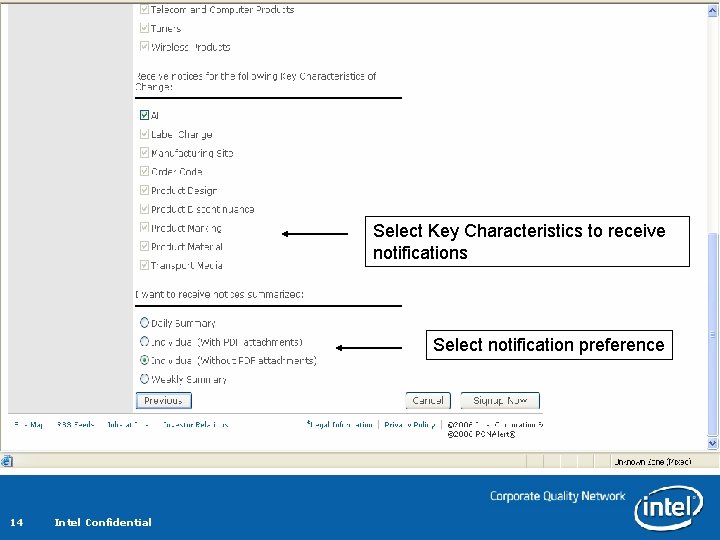
Task: Click the Unknown Zone status bar entry
Action: 652,461
